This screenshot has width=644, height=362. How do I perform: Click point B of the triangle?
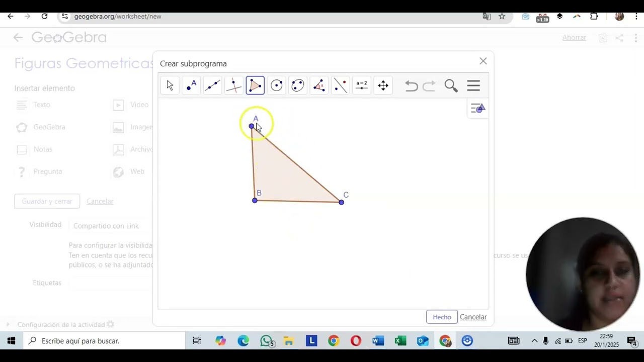255,201
